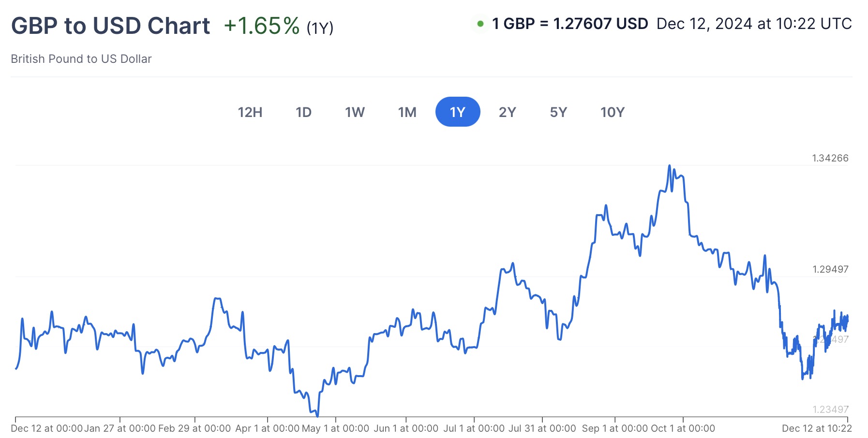Click the +1.65% yearly change figure
The height and width of the screenshot is (438, 868).
[x=262, y=26]
